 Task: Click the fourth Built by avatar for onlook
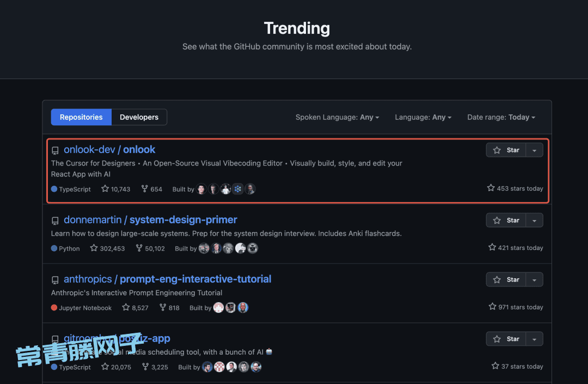tap(238, 189)
